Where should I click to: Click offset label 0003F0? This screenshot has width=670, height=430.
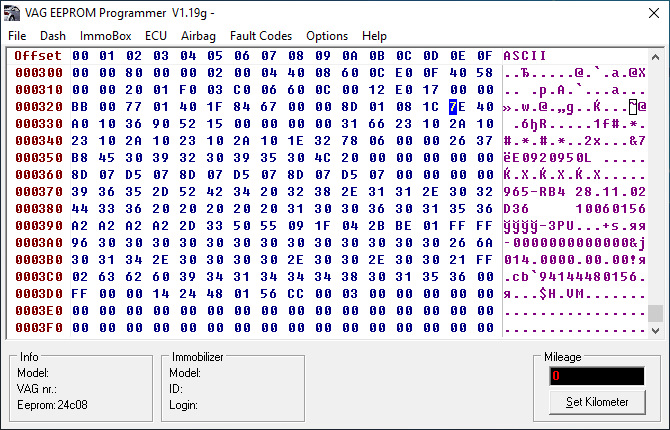[39, 328]
